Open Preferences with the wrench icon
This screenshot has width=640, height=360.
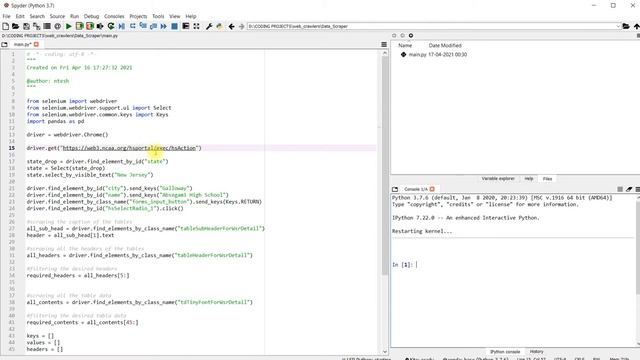[209, 26]
